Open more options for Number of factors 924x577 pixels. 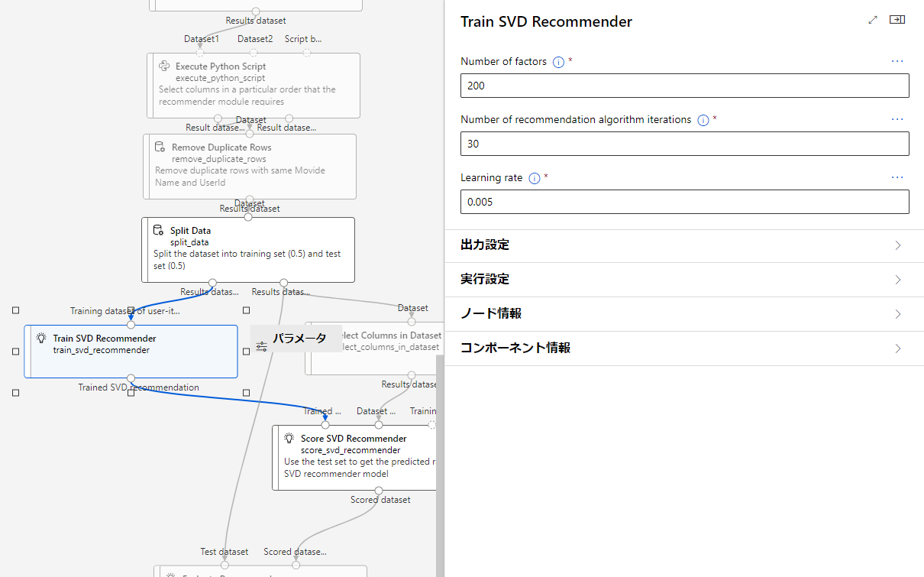coord(897,61)
